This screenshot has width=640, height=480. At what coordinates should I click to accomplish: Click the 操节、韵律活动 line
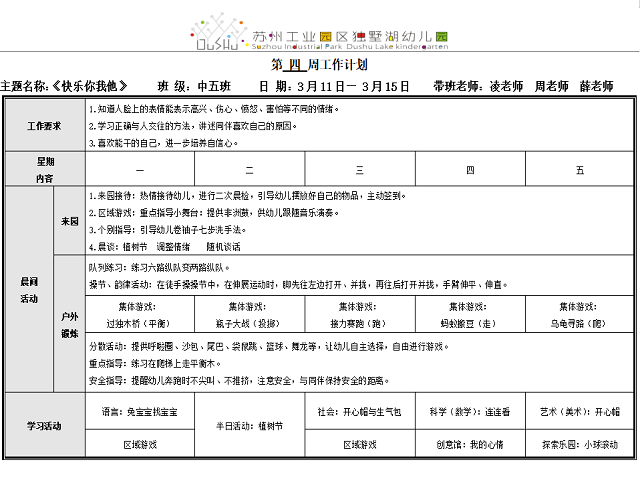[298, 284]
